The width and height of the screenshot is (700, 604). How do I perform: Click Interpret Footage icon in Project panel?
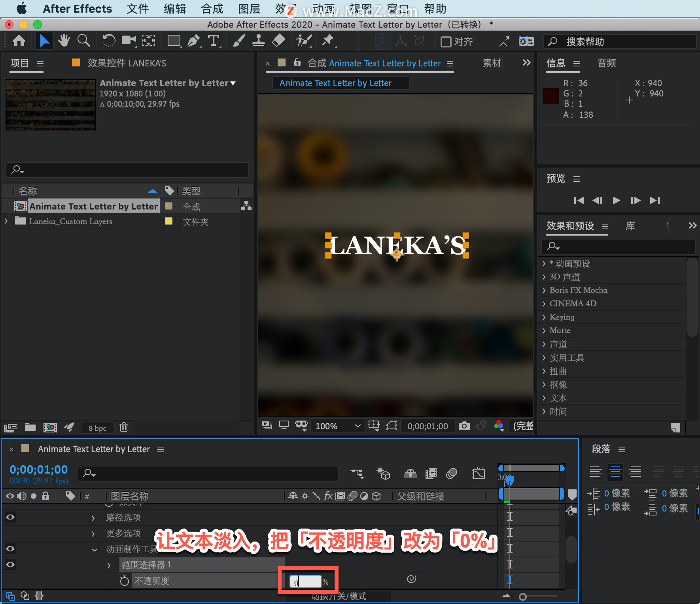click(11, 427)
